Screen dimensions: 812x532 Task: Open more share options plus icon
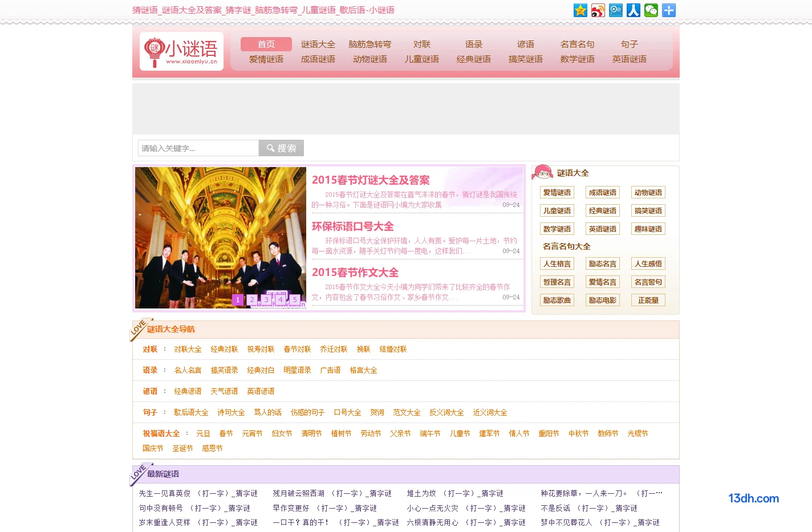click(x=669, y=10)
